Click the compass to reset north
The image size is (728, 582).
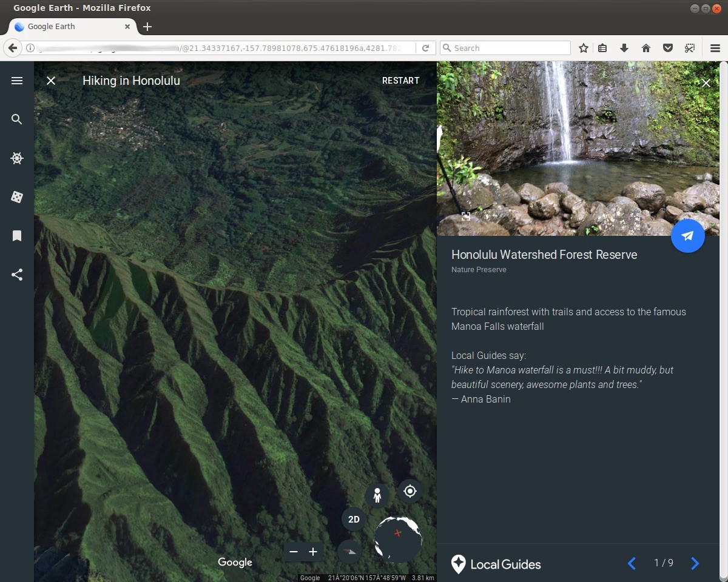349,551
